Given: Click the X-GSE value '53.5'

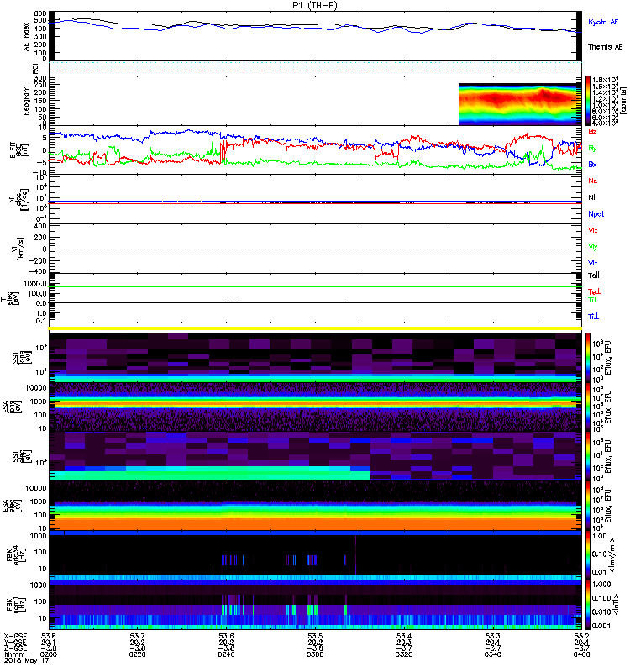Looking at the screenshot, I should pyautogui.click(x=315, y=636).
